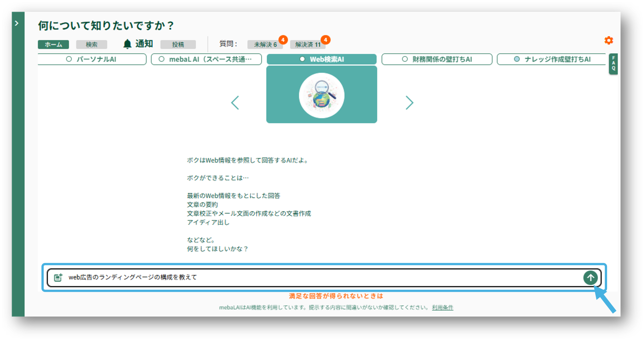Viewport: 644px width, 340px height.
Task: Go to the previous AI with the left chevron
Action: click(x=235, y=103)
